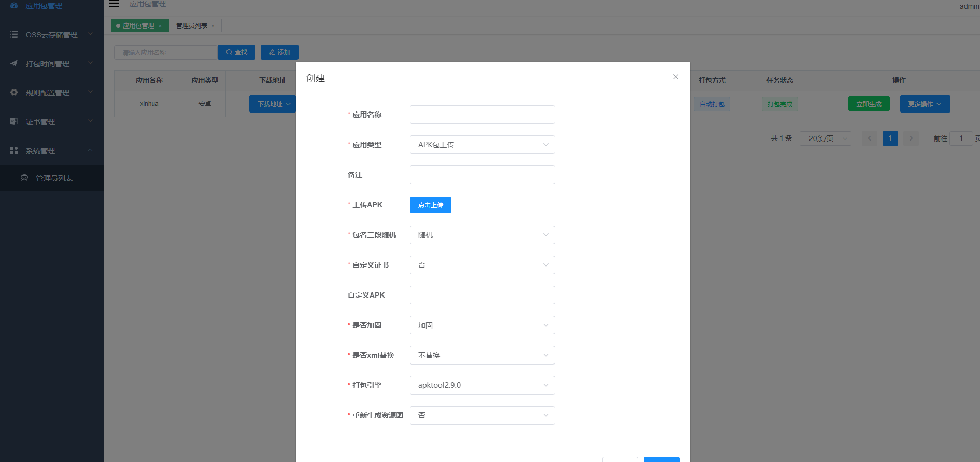This screenshot has width=980, height=462.
Task: Open the 下载地址 dropdown button
Action: [x=273, y=104]
